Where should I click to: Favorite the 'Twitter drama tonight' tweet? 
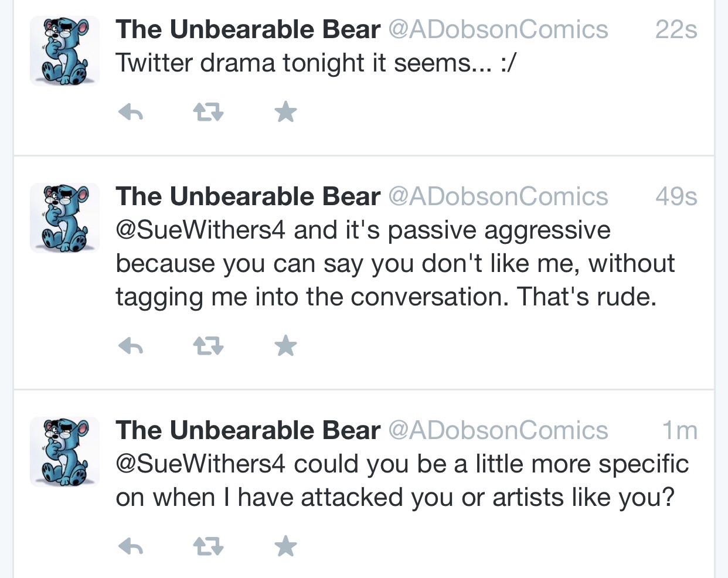pos(285,111)
